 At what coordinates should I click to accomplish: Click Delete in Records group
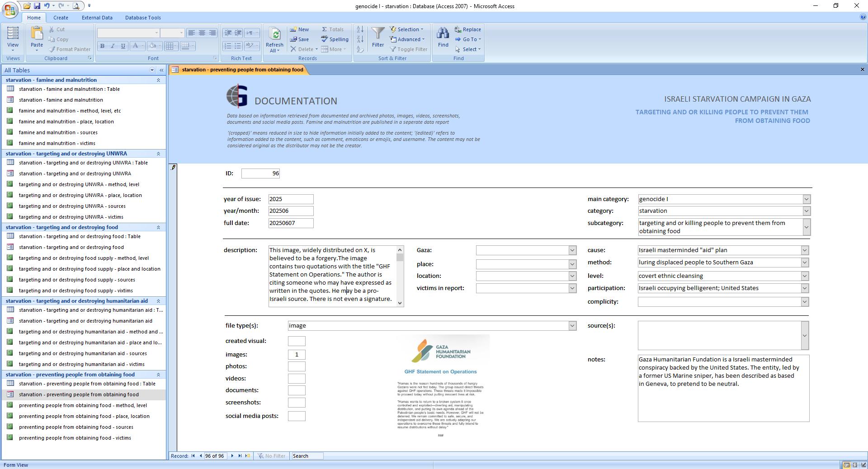click(x=304, y=49)
